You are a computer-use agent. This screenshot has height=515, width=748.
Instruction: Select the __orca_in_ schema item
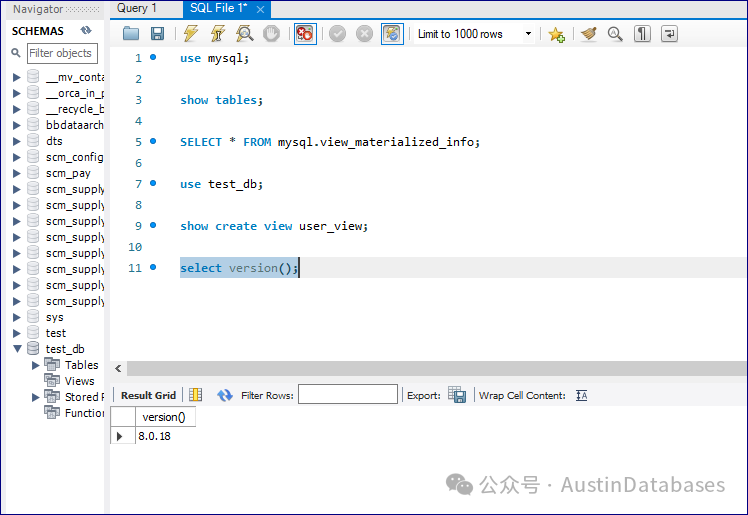click(75, 93)
